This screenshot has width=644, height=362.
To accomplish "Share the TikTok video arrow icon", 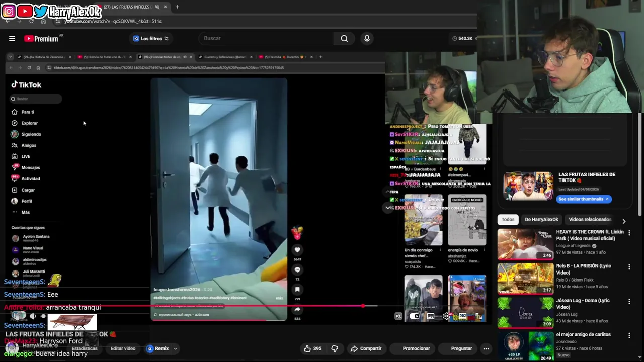I will coord(297,310).
